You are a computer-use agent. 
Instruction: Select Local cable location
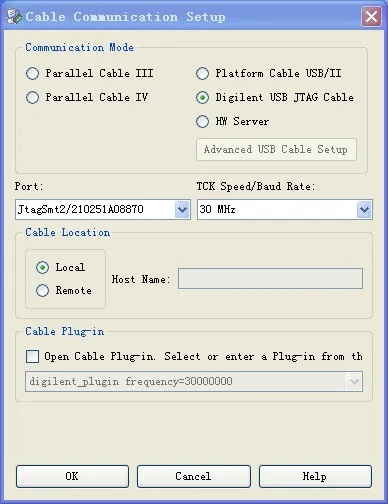[x=42, y=267]
